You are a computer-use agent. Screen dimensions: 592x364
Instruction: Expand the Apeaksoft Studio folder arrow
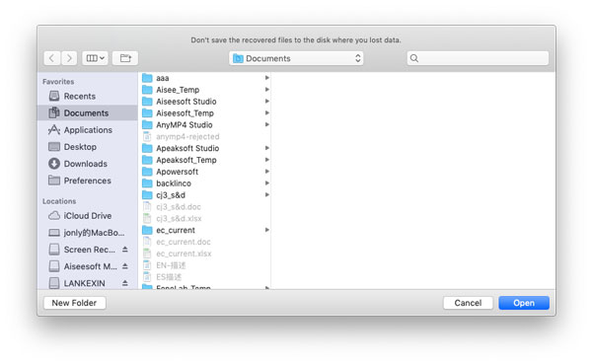tap(267, 148)
